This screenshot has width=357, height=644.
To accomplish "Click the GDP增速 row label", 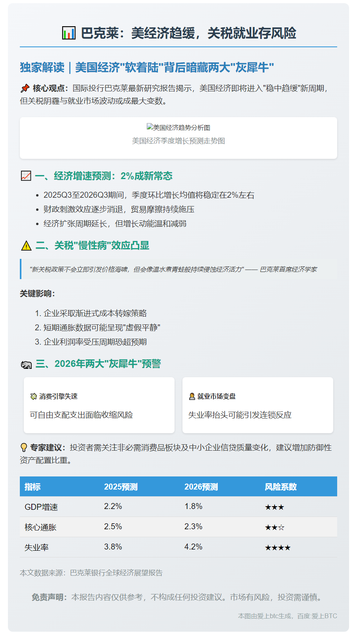I will pos(41,507).
